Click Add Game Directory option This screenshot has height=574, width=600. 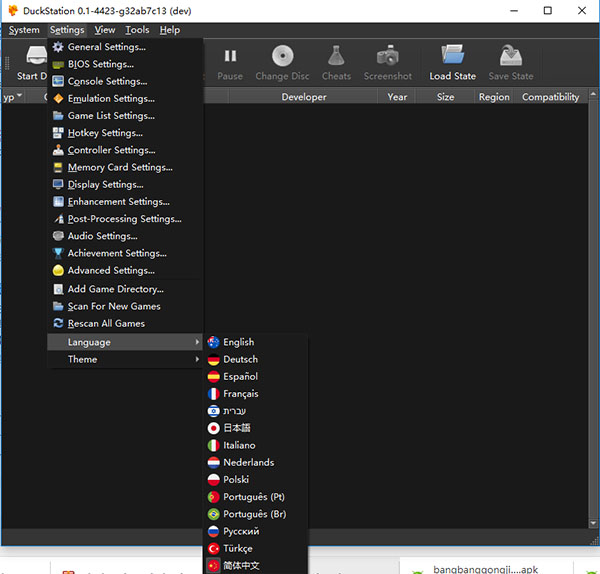click(115, 289)
